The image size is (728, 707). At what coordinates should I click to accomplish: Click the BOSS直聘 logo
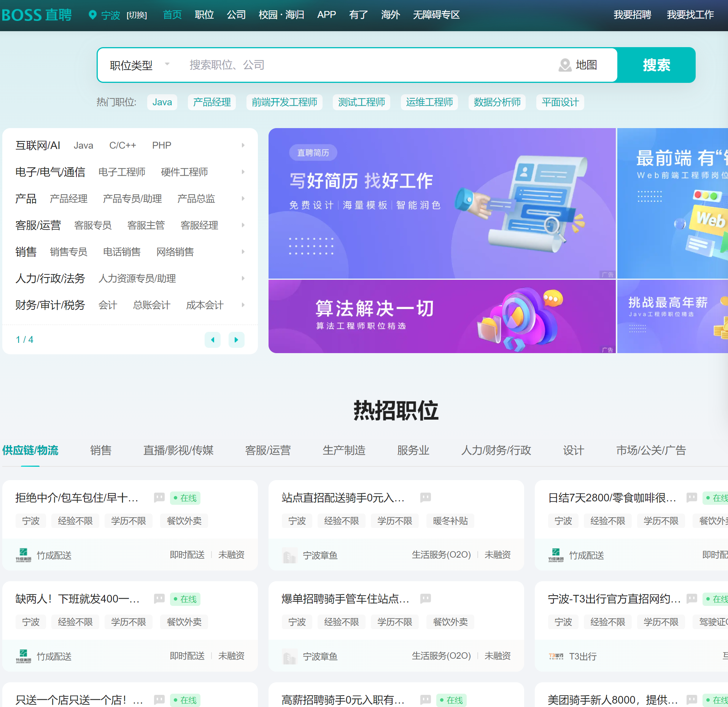click(37, 15)
